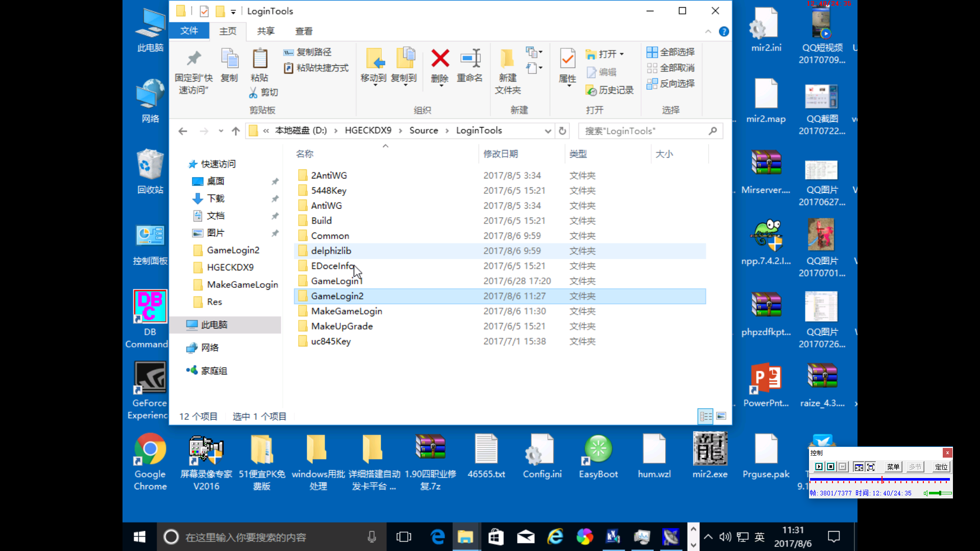Click the Pin to Quick access icon
The height and width of the screenshot is (551, 980).
pyautogui.click(x=193, y=59)
